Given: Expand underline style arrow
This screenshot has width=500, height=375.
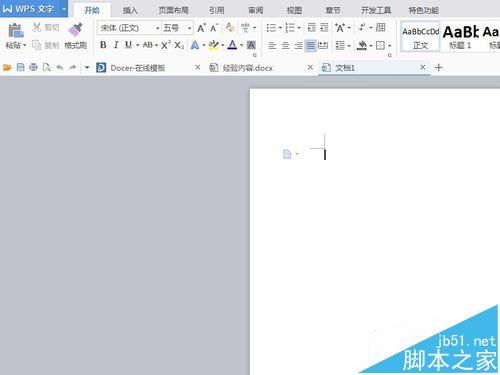Looking at the screenshot, I should click(x=137, y=45).
